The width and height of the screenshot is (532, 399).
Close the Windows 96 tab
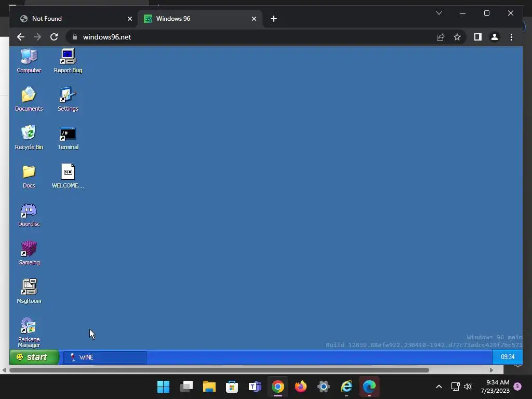pyautogui.click(x=254, y=19)
